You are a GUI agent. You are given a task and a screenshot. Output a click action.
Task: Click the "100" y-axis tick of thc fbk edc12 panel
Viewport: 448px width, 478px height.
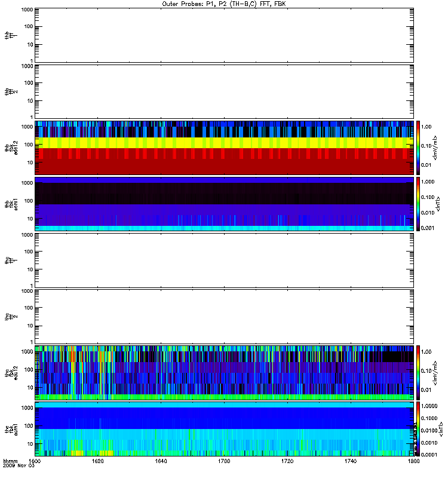coord(29,369)
